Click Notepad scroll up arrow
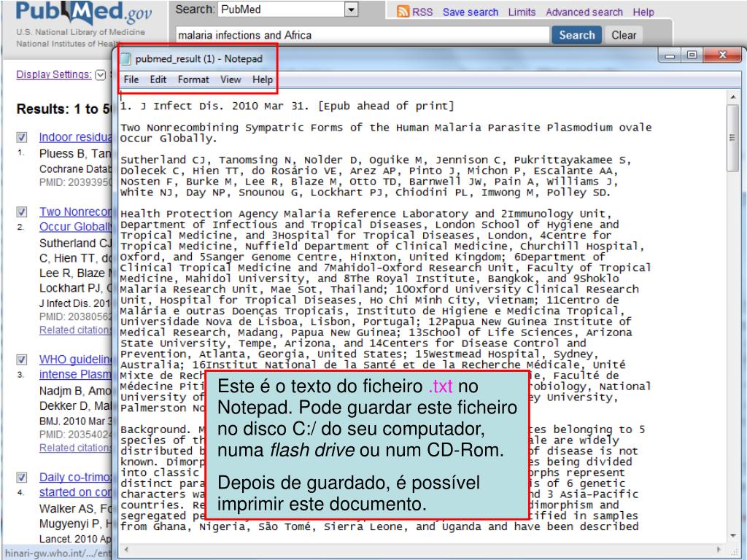The height and width of the screenshot is (560, 747). (732, 98)
